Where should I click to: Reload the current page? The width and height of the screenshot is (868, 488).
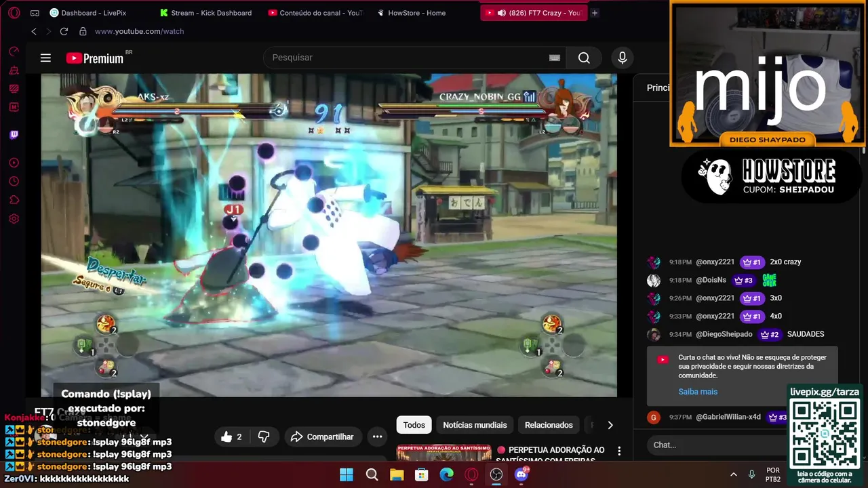pyautogui.click(x=64, y=31)
